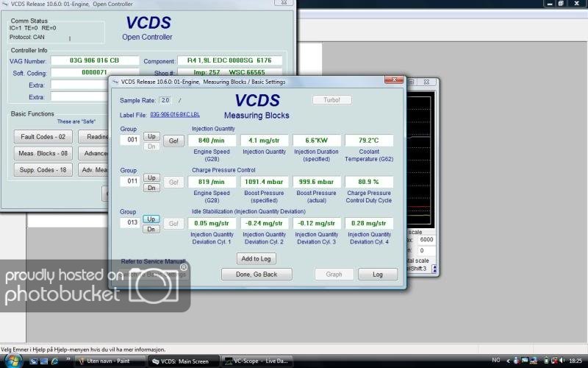Open label file 03G-906-016-BKC.LBL link

pos(175,115)
